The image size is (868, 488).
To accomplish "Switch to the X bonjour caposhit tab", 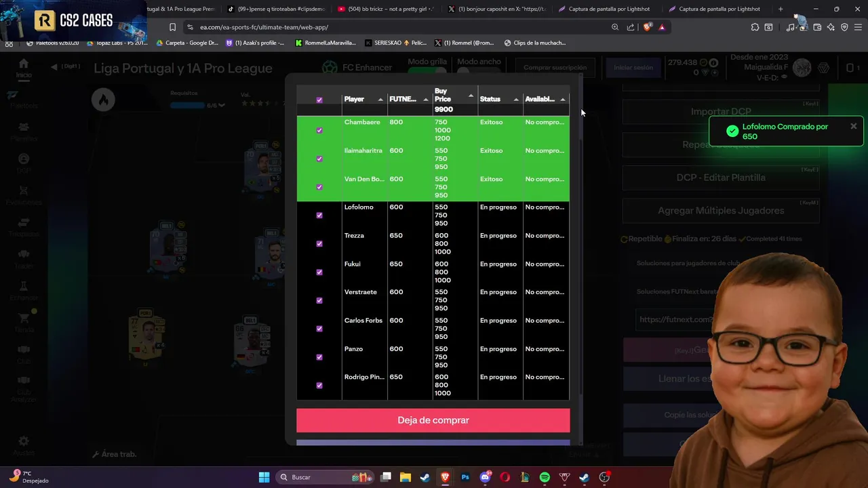I will pos(496,9).
